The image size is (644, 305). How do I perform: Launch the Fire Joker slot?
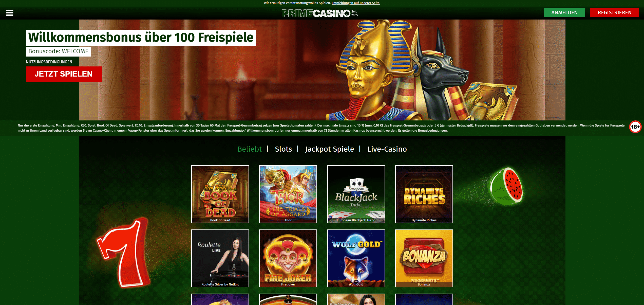(x=288, y=258)
